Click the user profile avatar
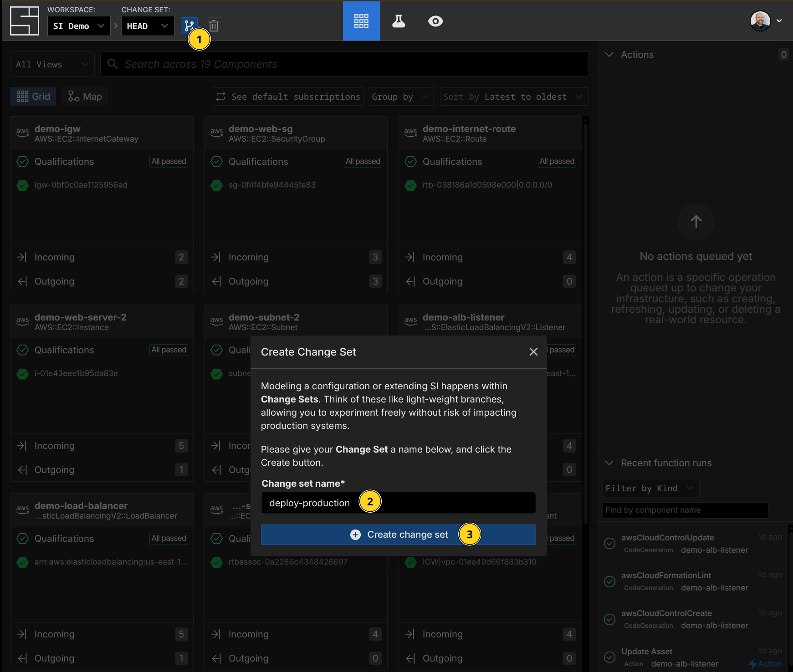The height and width of the screenshot is (672, 793). [x=760, y=21]
